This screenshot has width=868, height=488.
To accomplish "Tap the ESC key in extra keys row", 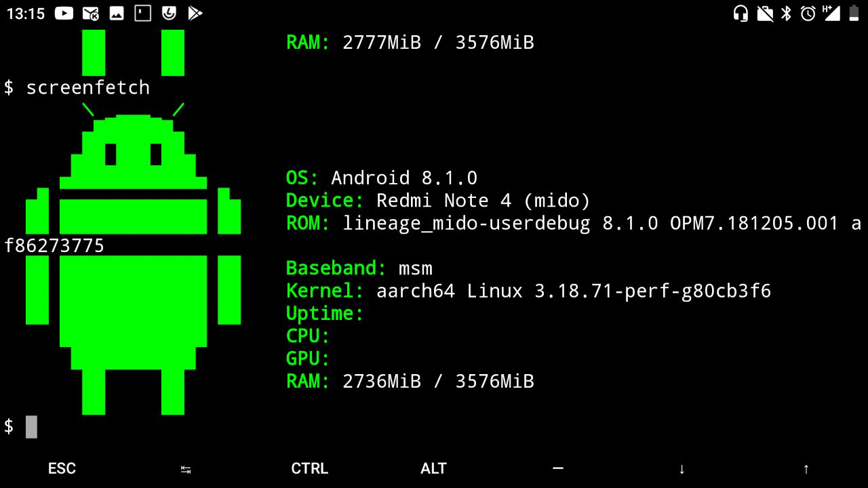I will click(x=62, y=468).
